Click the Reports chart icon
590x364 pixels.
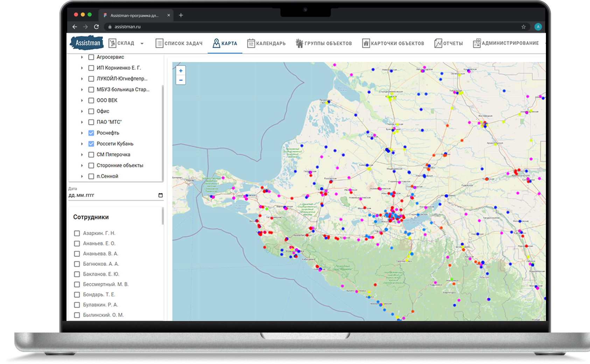click(x=438, y=43)
